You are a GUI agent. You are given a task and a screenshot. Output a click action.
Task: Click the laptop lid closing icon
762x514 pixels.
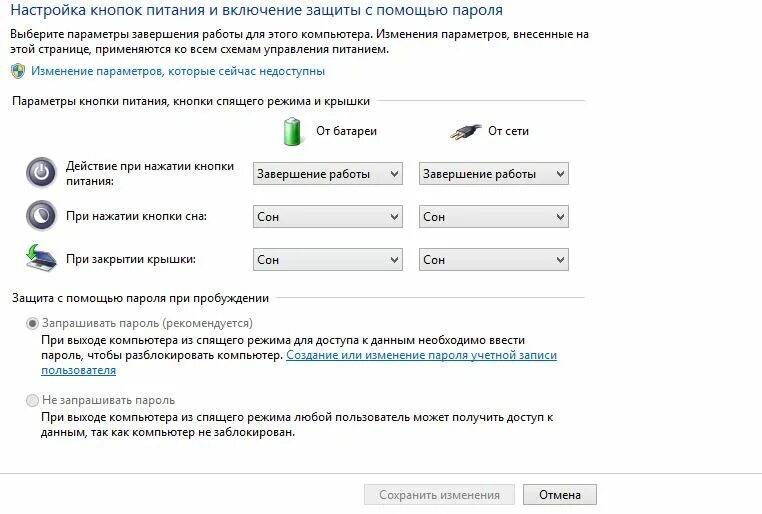coord(41,258)
